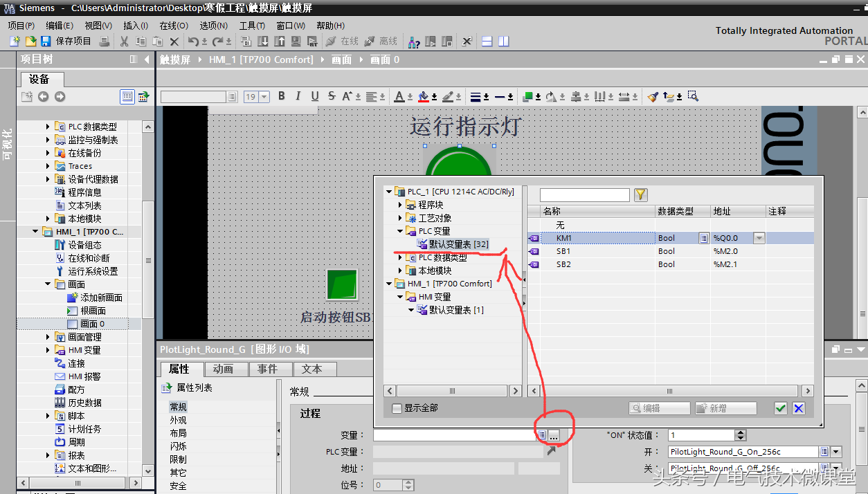Click the 变量 input field
This screenshot has width=868, height=494.
pos(455,435)
